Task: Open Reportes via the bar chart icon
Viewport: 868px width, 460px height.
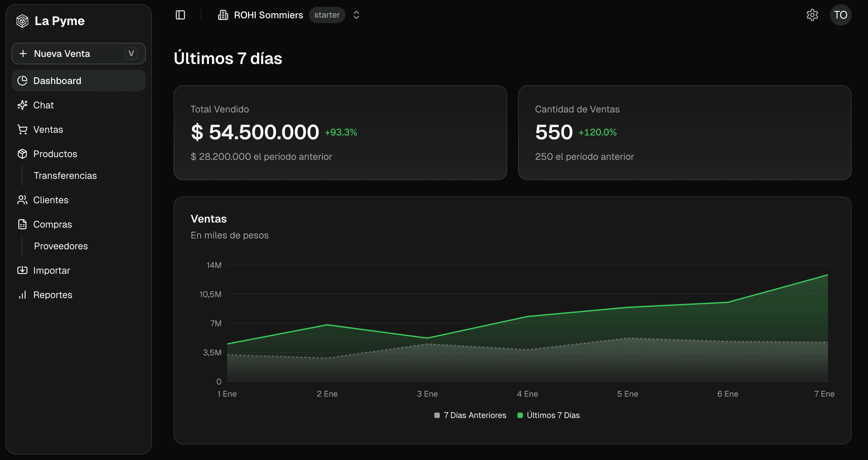Action: pyautogui.click(x=22, y=295)
